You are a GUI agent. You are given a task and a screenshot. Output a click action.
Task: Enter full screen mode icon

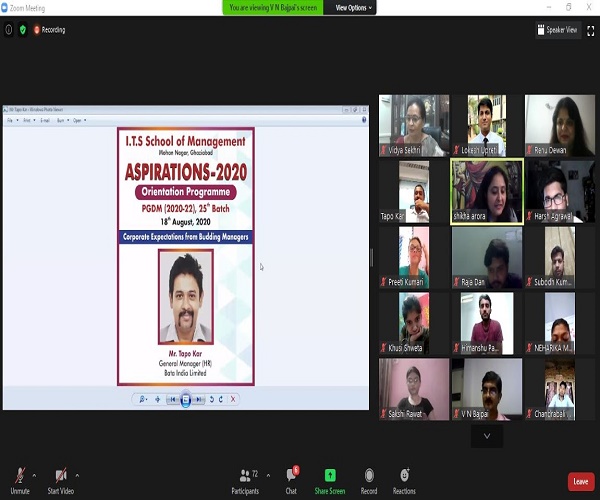[x=590, y=30]
